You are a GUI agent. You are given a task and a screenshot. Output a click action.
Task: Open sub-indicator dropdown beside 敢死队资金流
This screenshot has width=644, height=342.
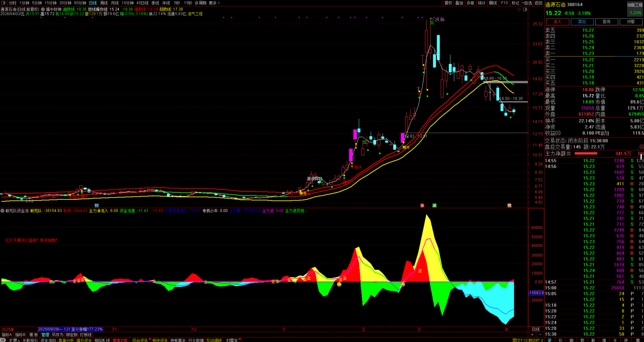[2, 211]
